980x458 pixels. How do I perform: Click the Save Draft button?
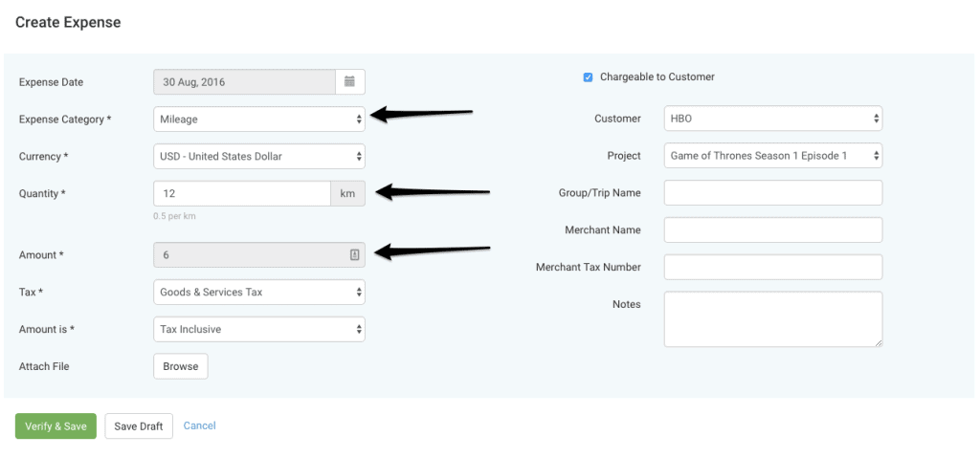click(139, 426)
